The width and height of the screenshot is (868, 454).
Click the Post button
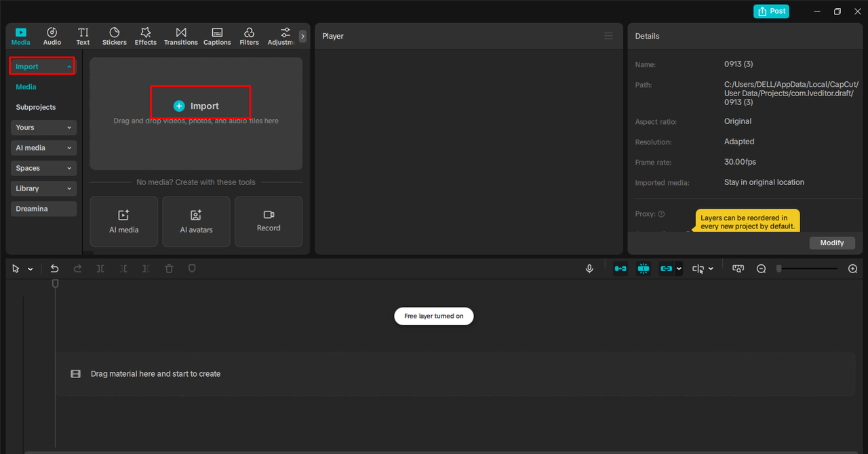tap(771, 11)
